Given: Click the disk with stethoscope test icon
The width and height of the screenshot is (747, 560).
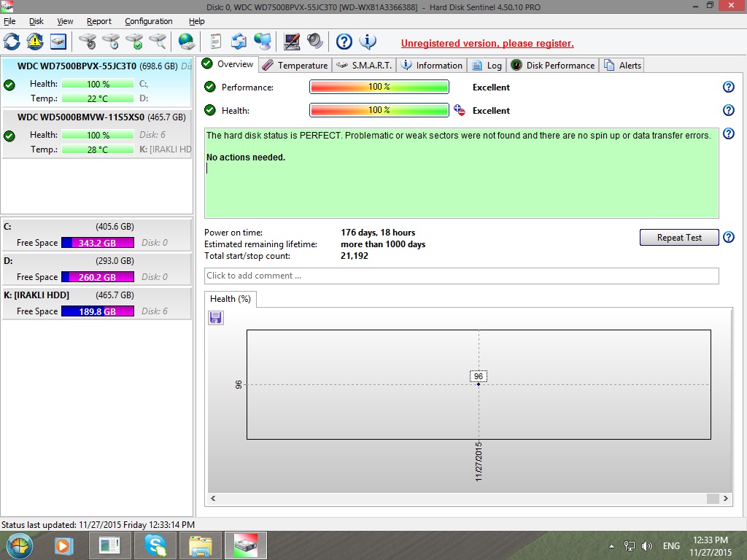Looking at the screenshot, I should [x=88, y=42].
